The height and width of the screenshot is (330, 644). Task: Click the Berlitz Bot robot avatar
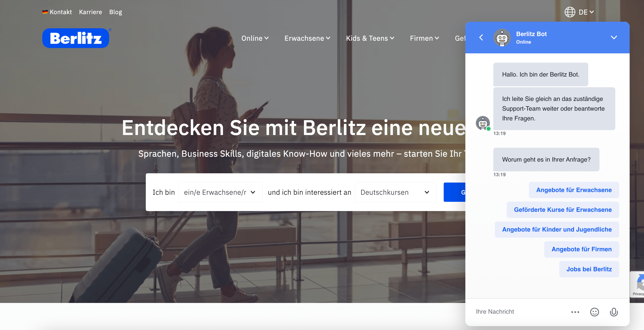(502, 38)
